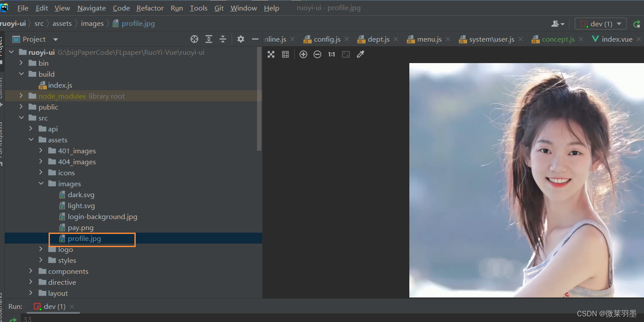Image resolution: width=644 pixels, height=322 pixels.
Task: Open the Navigate menu
Action: [91, 8]
